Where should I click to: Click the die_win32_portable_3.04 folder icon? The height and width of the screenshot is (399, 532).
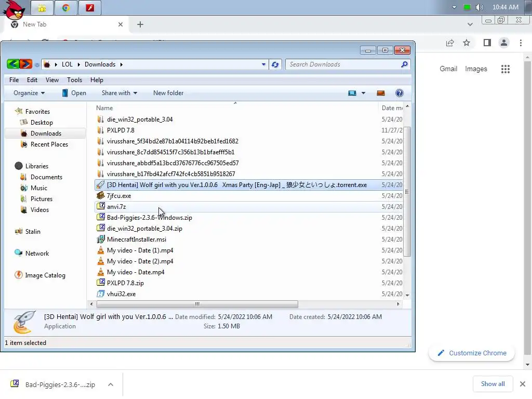point(100,119)
